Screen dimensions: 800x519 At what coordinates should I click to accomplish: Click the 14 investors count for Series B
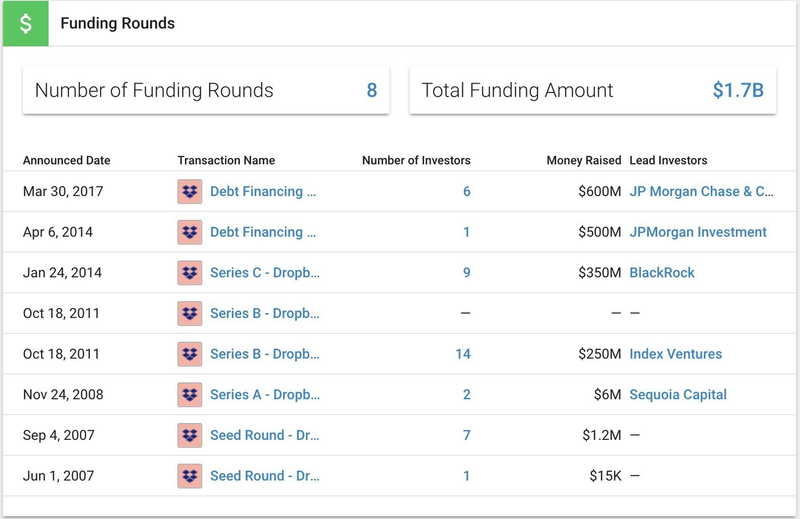click(x=462, y=354)
